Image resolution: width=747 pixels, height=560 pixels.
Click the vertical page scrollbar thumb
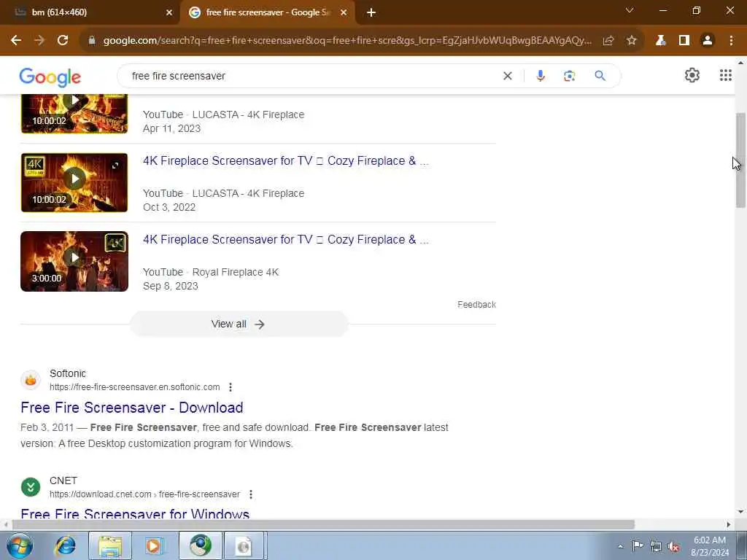coord(741,160)
